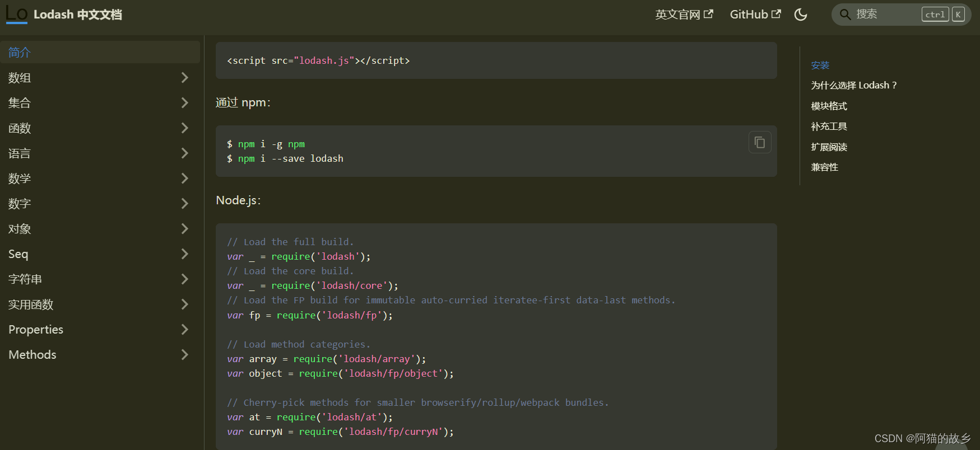Click the 'npm i -g npm' line
The height and width of the screenshot is (450, 980).
(266, 144)
